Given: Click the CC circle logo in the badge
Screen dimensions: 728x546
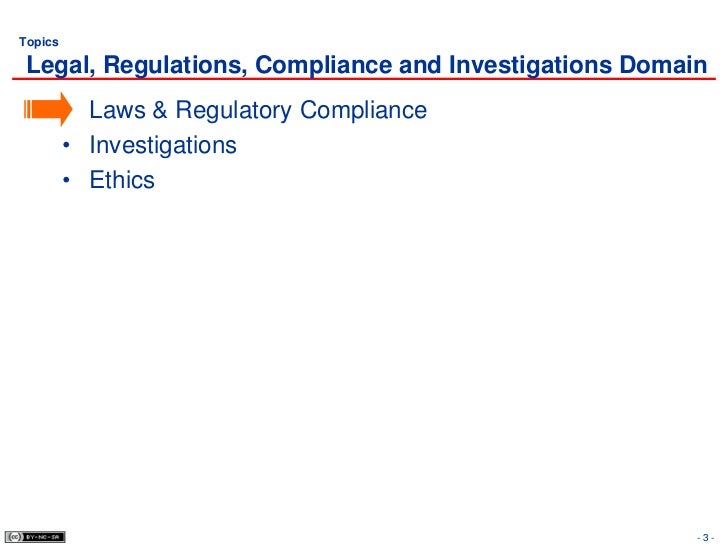Looking at the screenshot, I should click(14, 537).
